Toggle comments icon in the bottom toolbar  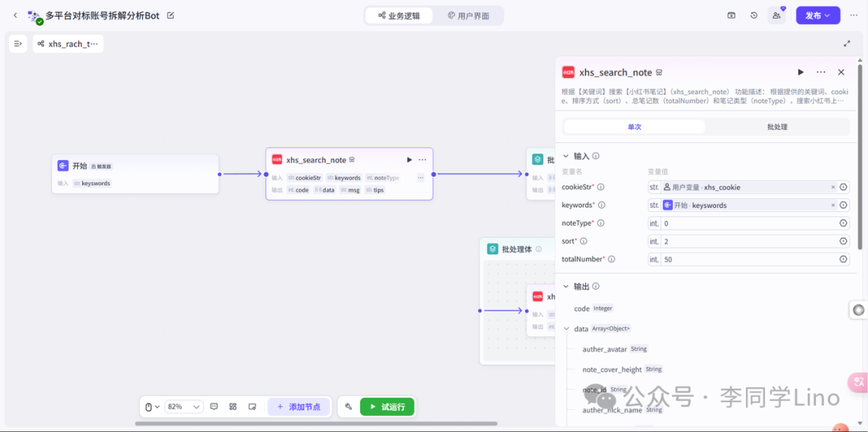pyautogui.click(x=215, y=406)
